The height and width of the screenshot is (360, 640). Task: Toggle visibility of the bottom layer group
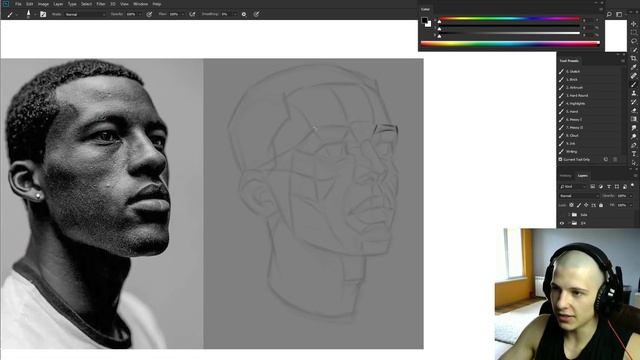click(x=562, y=223)
